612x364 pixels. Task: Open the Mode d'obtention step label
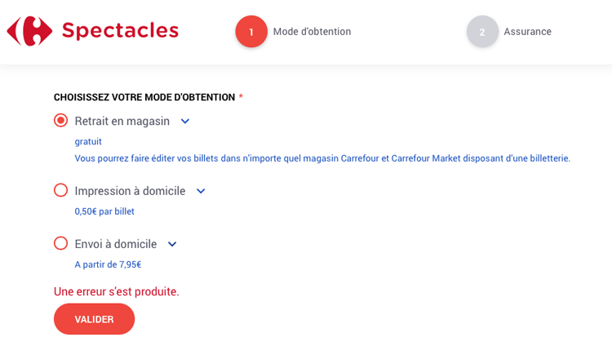(x=312, y=32)
